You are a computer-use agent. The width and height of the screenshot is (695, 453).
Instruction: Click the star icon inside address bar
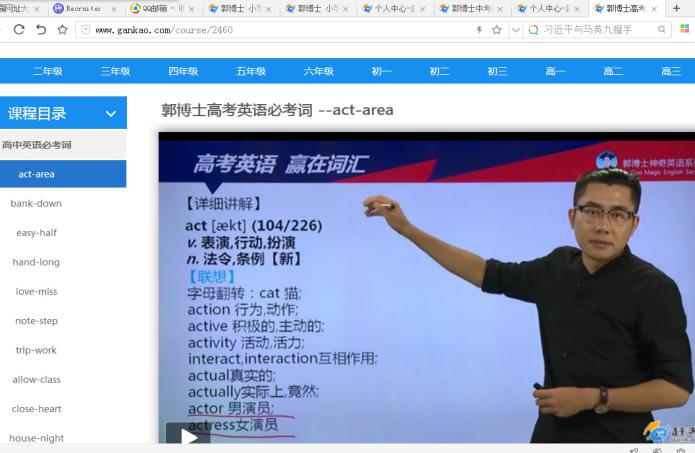pos(496,30)
